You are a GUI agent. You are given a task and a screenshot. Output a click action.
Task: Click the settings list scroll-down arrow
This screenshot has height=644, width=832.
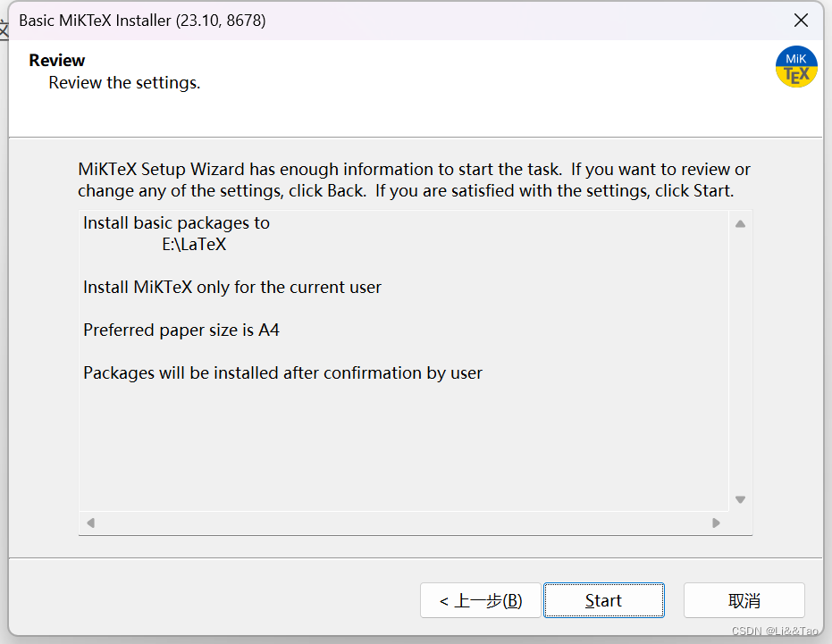tap(740, 499)
